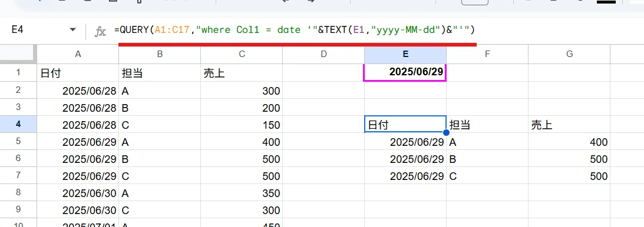Select highlighted column E header
Viewport: 644px width, 227px height.
(405, 54)
